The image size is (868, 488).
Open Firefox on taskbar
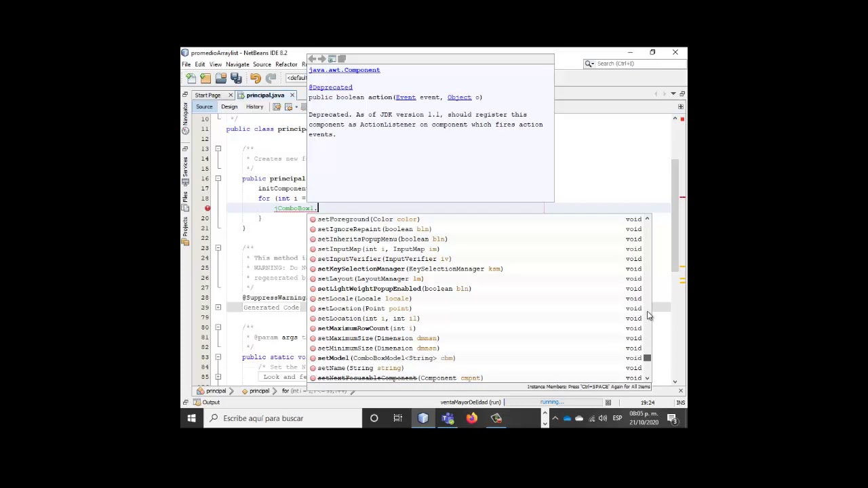click(x=472, y=418)
